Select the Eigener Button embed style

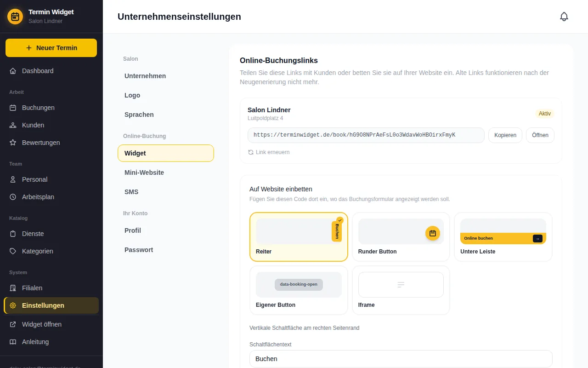pyautogui.click(x=299, y=290)
